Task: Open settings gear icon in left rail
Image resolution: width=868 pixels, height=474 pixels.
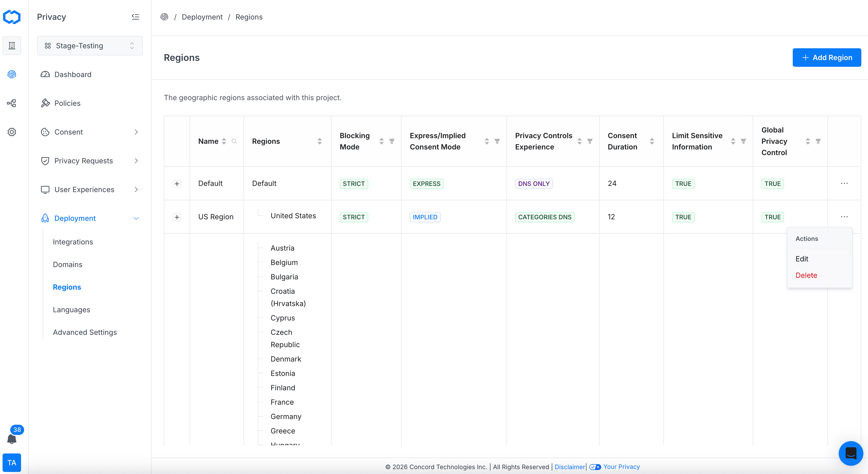Action: [x=12, y=132]
